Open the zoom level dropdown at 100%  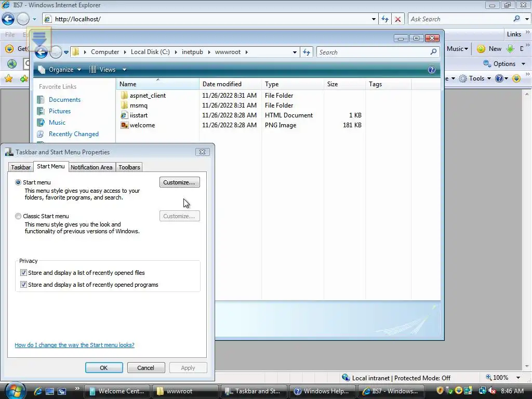518,378
